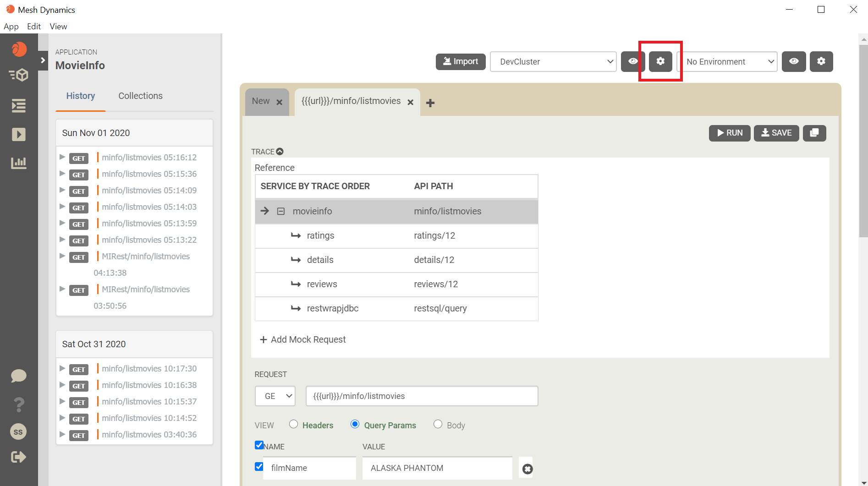Image resolution: width=868 pixels, height=486 pixels.
Task: Click the SAVE button
Action: pos(776,133)
